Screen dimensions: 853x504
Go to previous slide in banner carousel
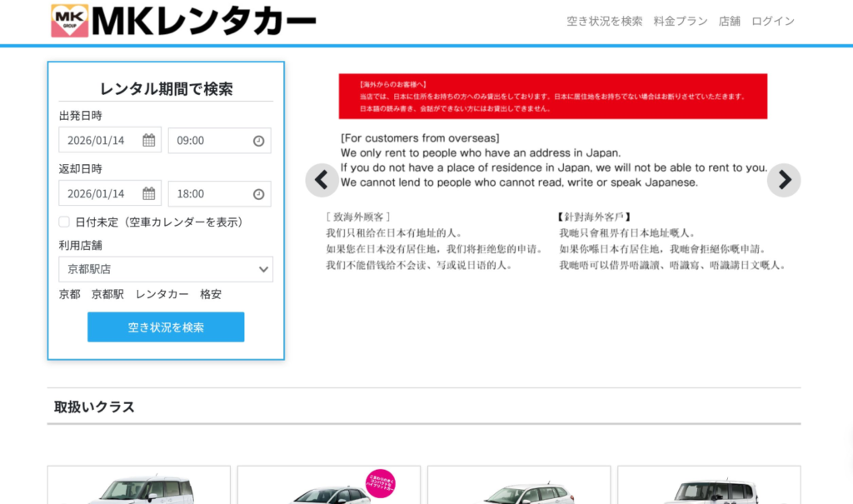tap(322, 180)
